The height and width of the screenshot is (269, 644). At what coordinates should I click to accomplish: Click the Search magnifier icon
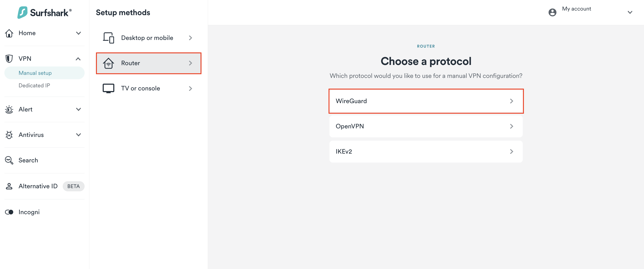[9, 160]
